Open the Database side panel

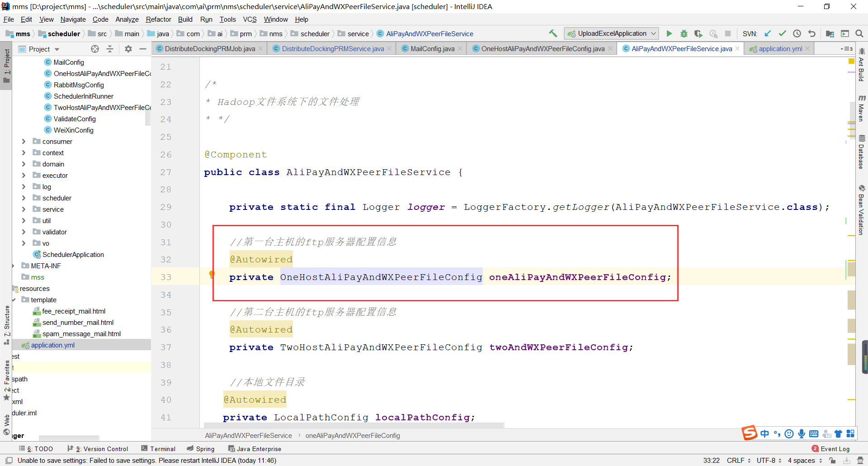click(862, 152)
